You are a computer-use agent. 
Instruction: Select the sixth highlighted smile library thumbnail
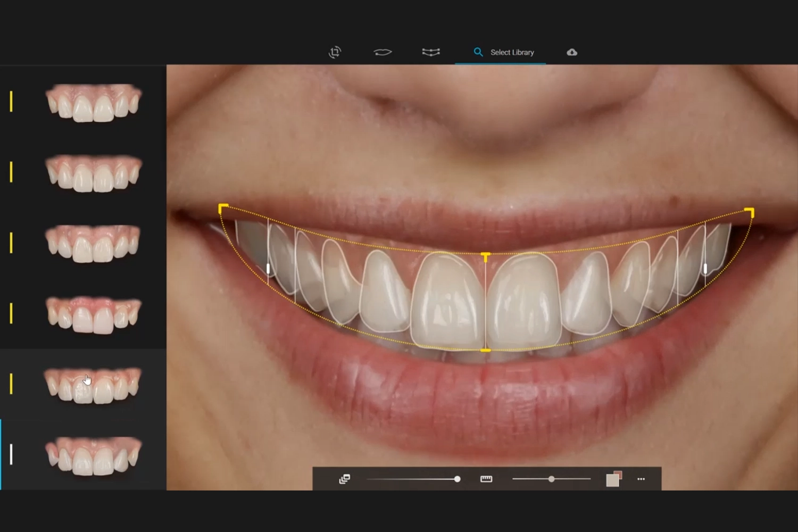tap(94, 455)
